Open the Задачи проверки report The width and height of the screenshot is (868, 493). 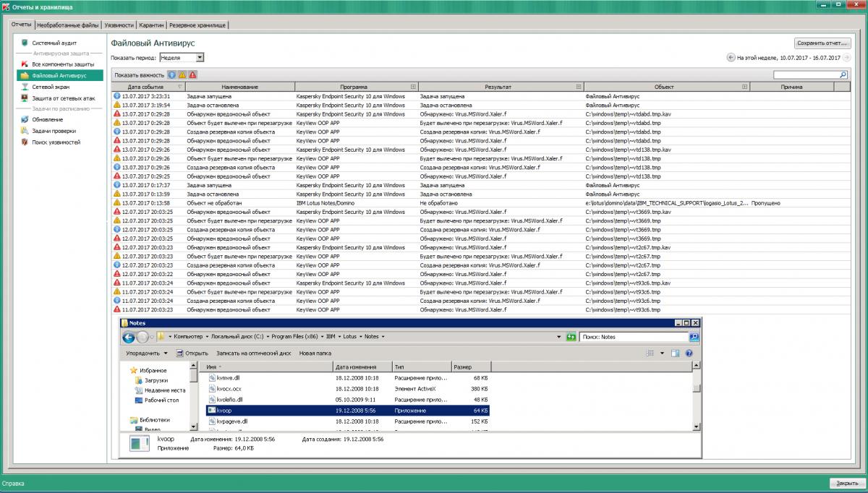click(x=54, y=131)
